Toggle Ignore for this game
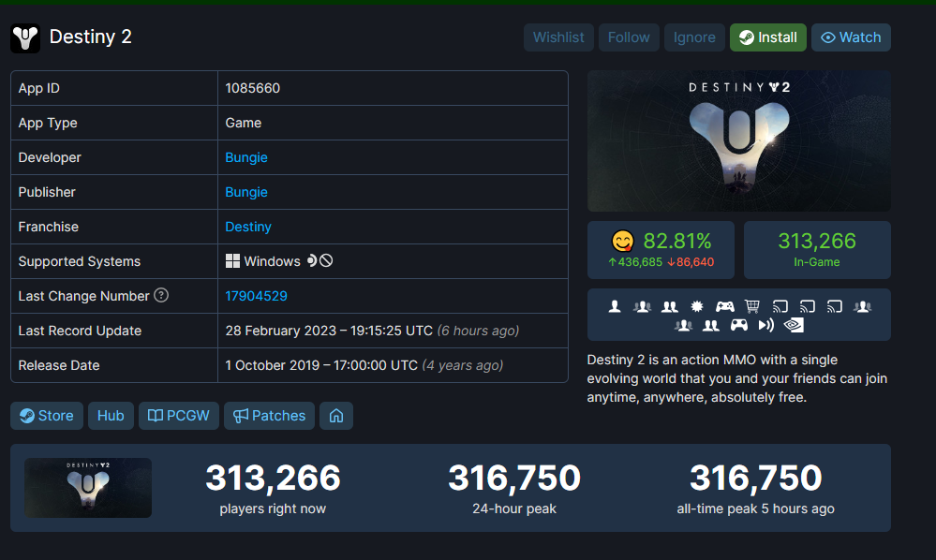The image size is (936, 560). 694,37
